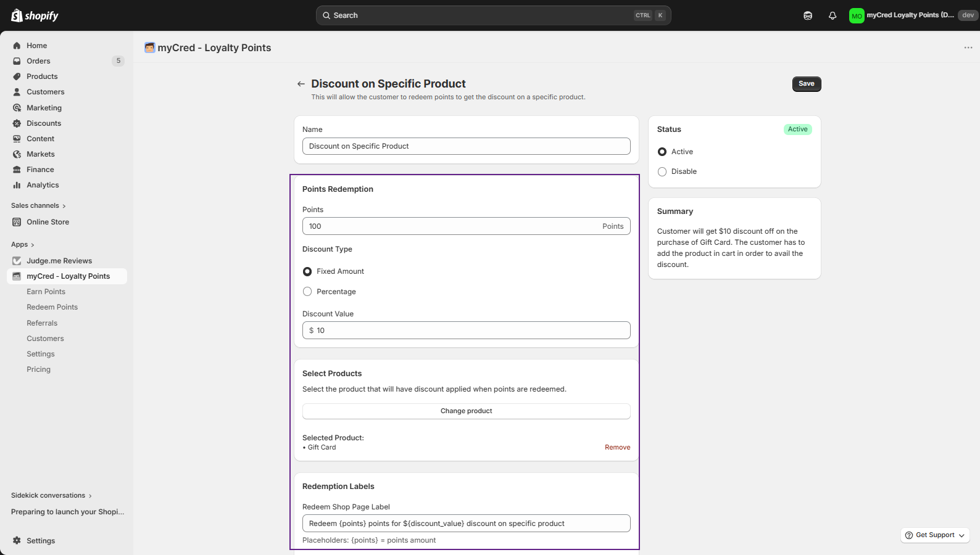
Task: Remove the selected Gift Card product
Action: coord(617,448)
